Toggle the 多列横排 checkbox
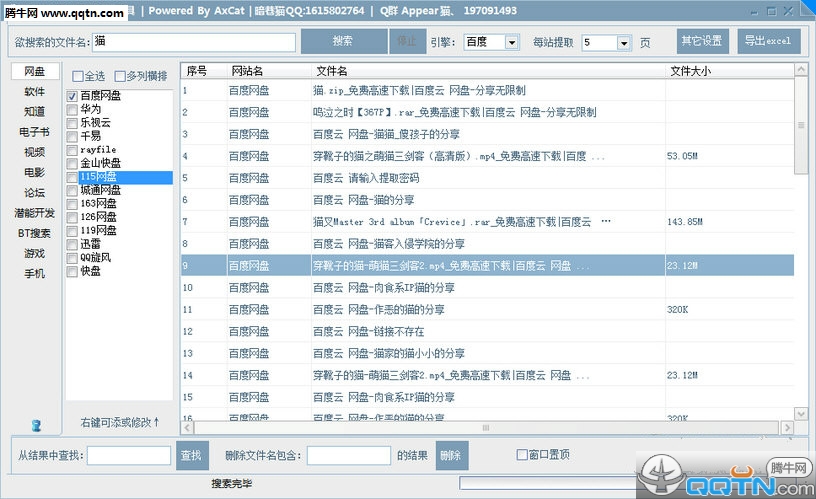Viewport: 816px width, 499px height. tap(120, 76)
